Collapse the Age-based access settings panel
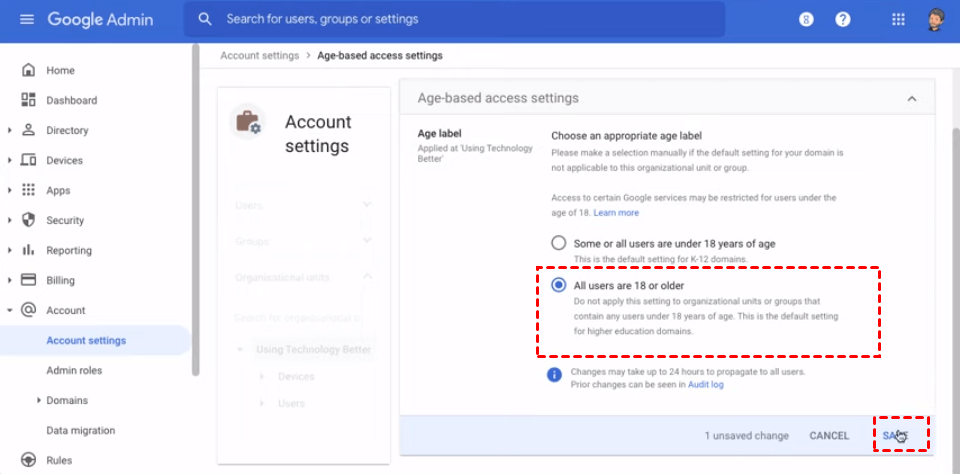 [x=911, y=98]
